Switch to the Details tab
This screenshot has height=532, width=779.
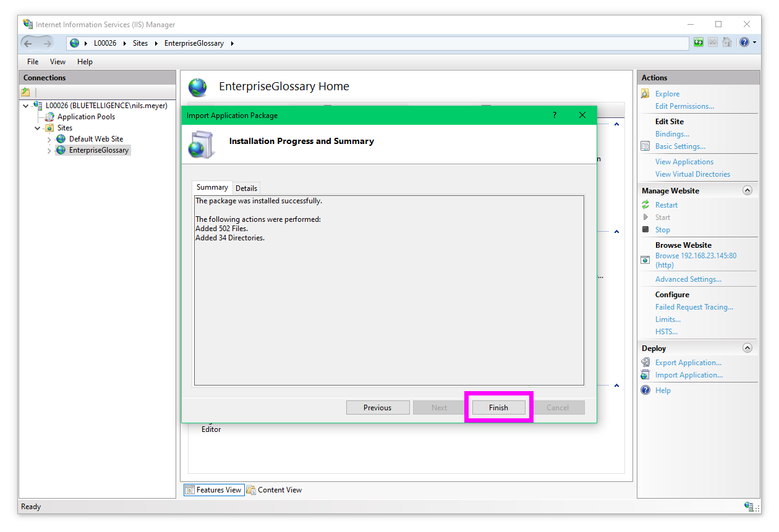point(246,188)
